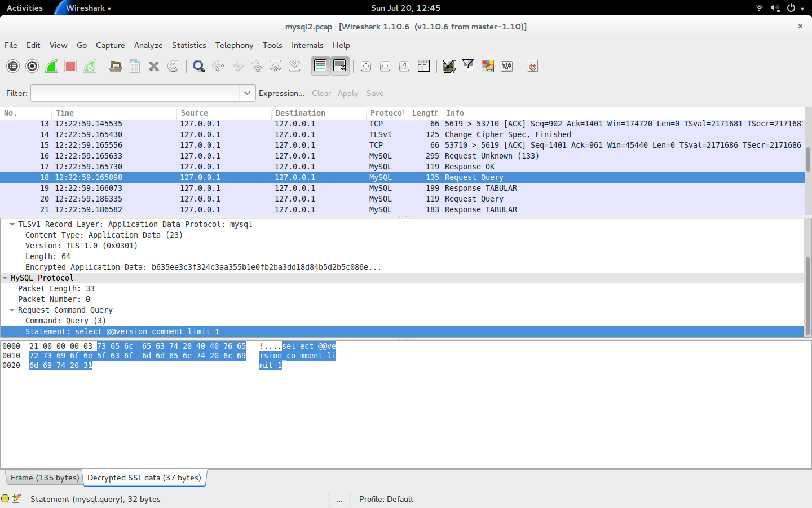Open the Statistics menu

(x=189, y=45)
